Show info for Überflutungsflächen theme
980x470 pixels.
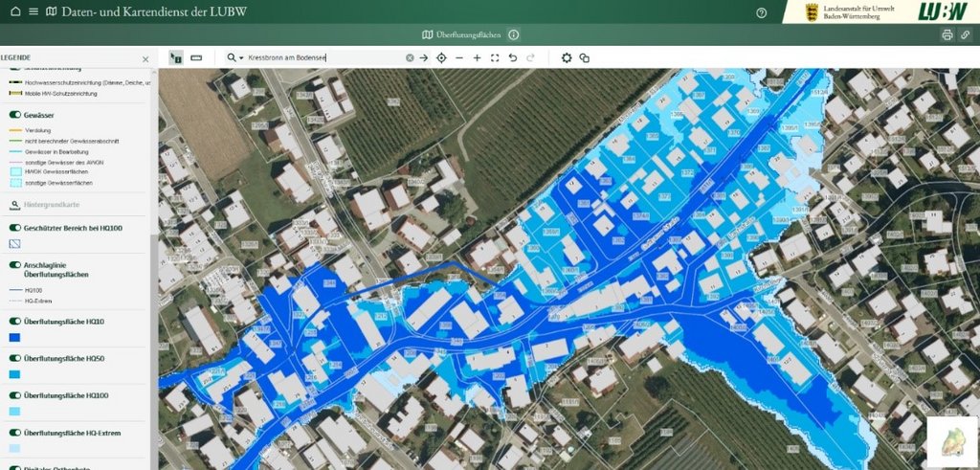click(514, 35)
